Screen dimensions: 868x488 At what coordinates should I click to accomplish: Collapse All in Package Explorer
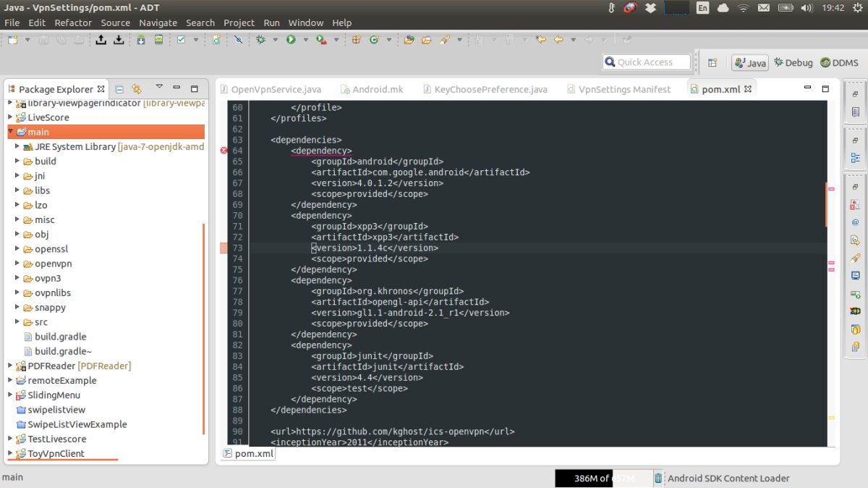pyautogui.click(x=119, y=89)
